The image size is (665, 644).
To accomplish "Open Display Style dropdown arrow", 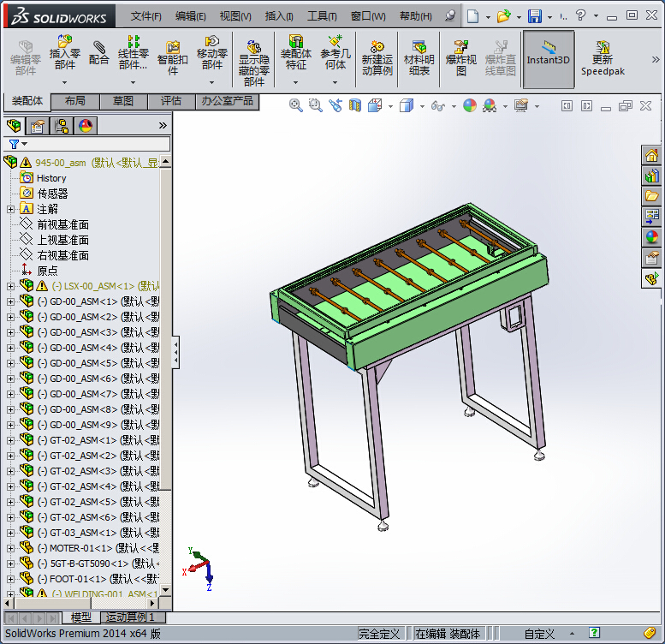I will 422,106.
